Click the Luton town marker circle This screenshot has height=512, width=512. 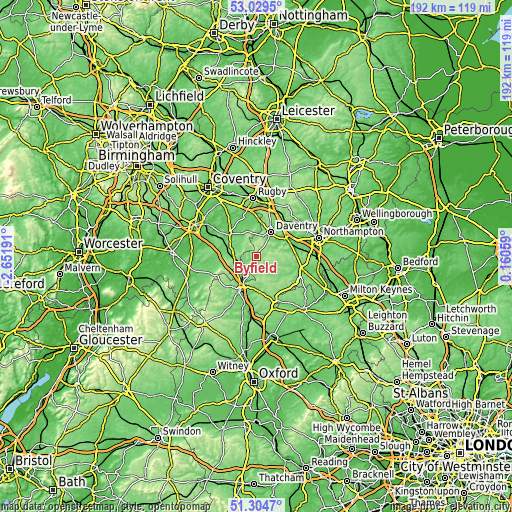(x=407, y=344)
